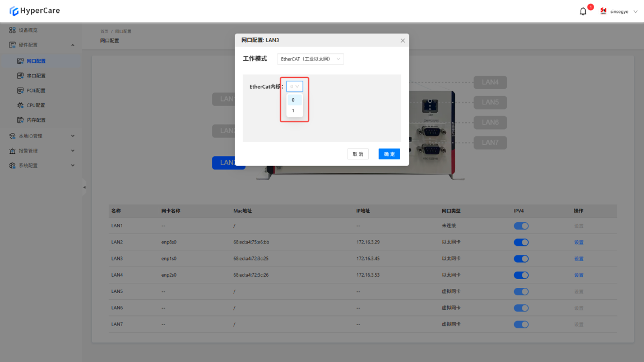
Task: Expand the 系统配置 menu chevron
Action: (x=73, y=166)
